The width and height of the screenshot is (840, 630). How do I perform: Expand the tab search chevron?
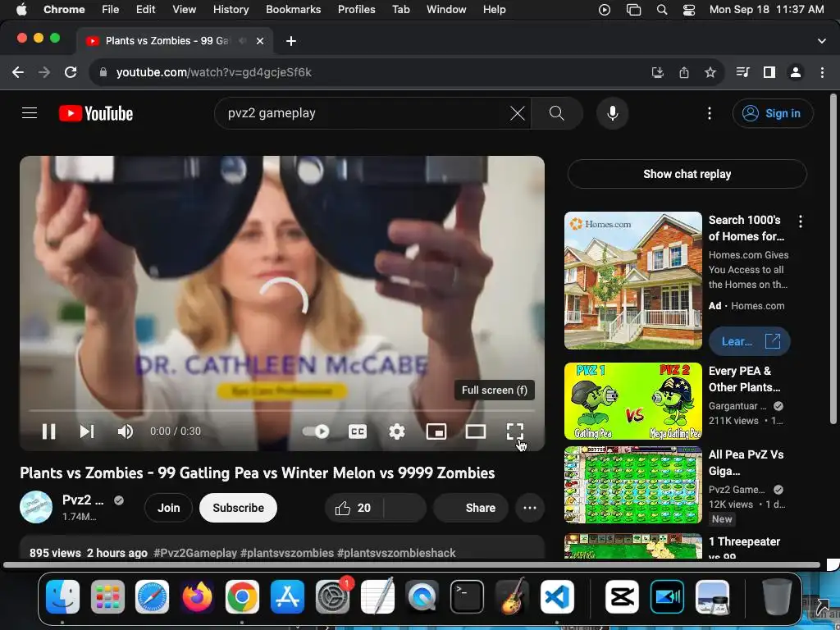tap(822, 41)
